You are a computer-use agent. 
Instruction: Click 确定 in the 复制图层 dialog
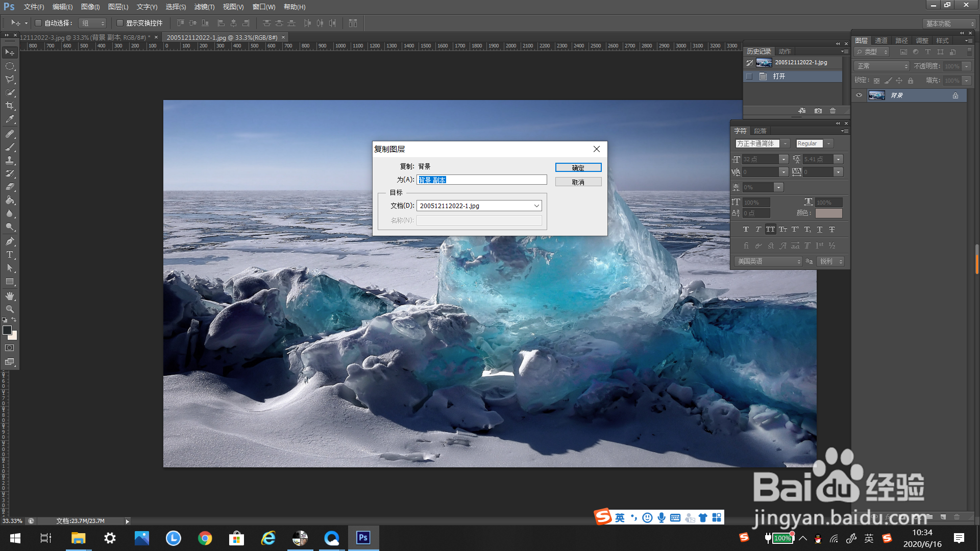point(578,167)
